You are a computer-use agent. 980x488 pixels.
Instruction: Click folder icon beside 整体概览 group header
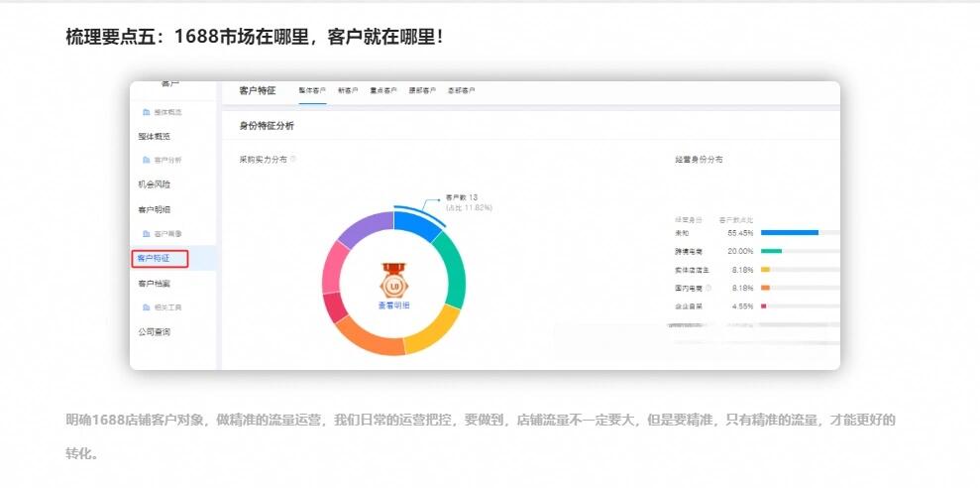(147, 113)
